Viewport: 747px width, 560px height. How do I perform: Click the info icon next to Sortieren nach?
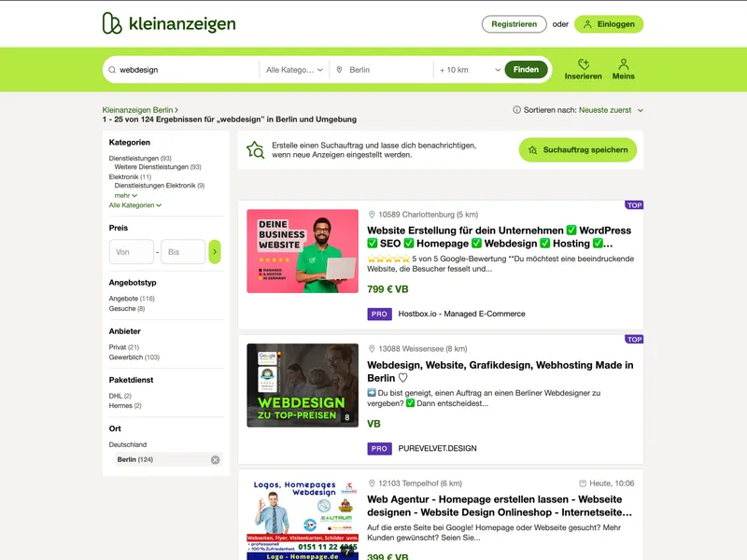point(516,110)
